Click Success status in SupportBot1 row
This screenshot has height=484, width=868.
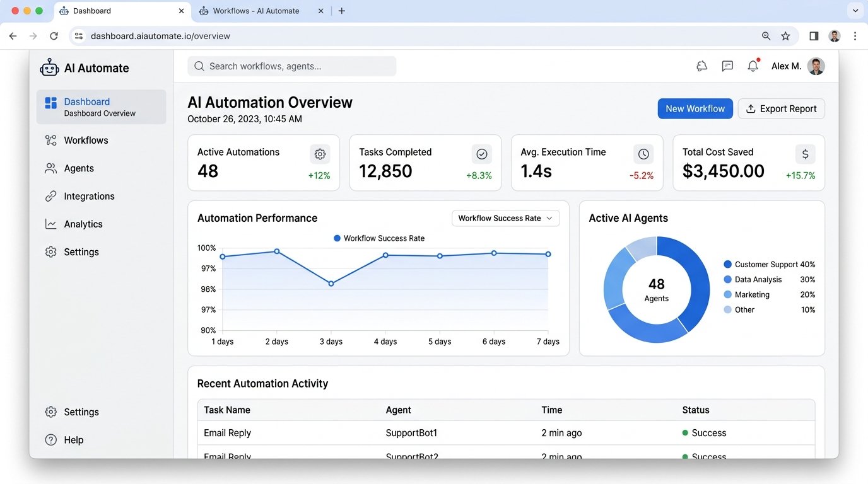tap(704, 433)
